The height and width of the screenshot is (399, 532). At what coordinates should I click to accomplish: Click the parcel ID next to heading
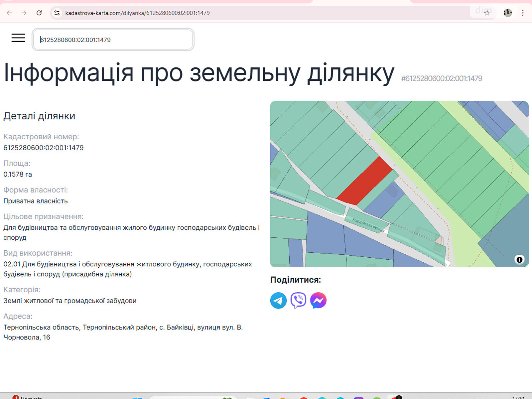click(442, 78)
